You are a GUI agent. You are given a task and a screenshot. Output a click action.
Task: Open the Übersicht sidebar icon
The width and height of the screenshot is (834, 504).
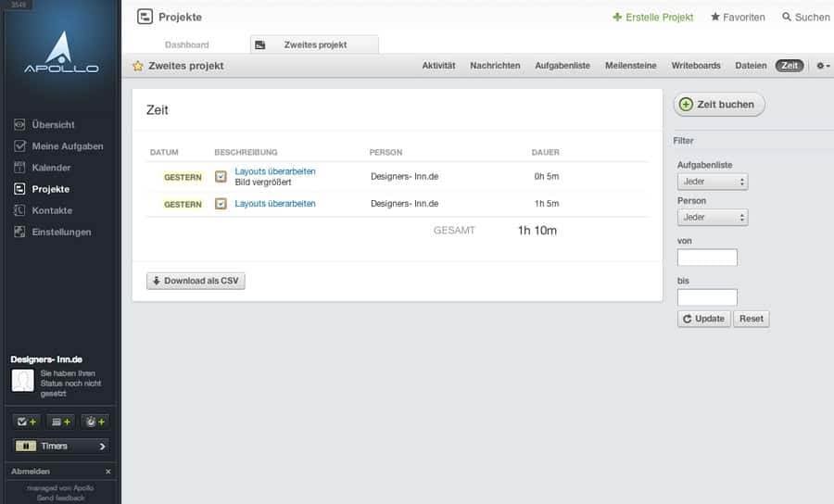point(19,124)
